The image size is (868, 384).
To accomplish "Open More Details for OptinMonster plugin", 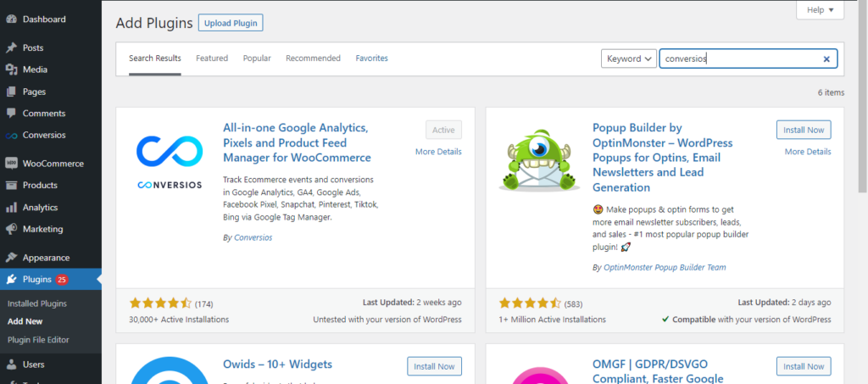I will point(808,152).
